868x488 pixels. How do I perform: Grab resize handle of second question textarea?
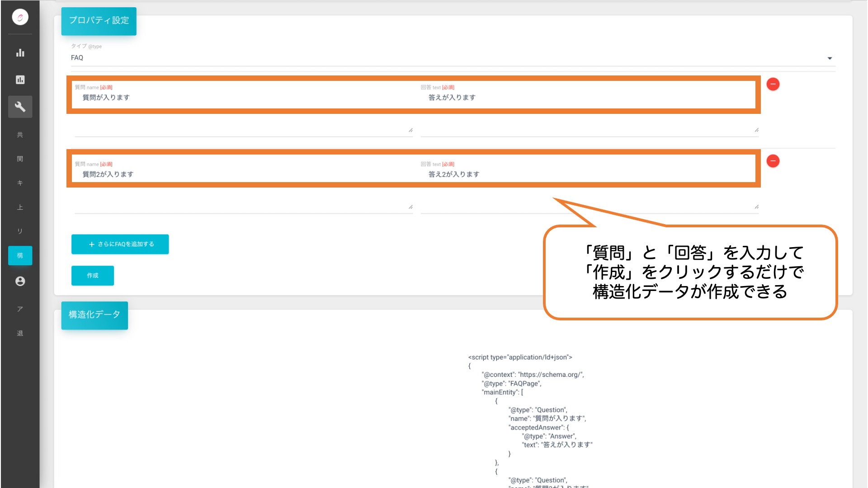[x=410, y=207]
